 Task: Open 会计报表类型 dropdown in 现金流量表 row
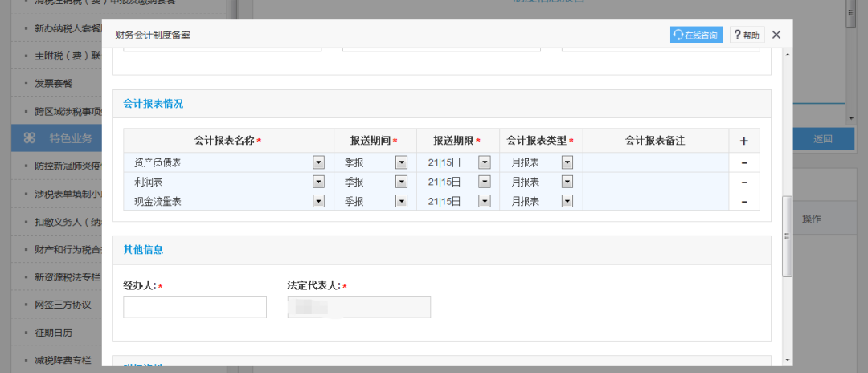coord(567,202)
